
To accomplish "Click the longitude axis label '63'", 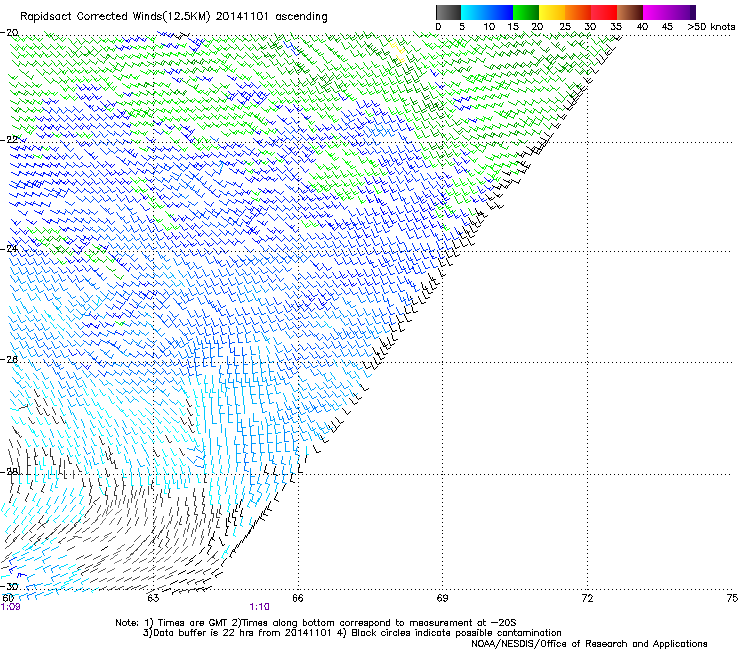I will [153, 599].
